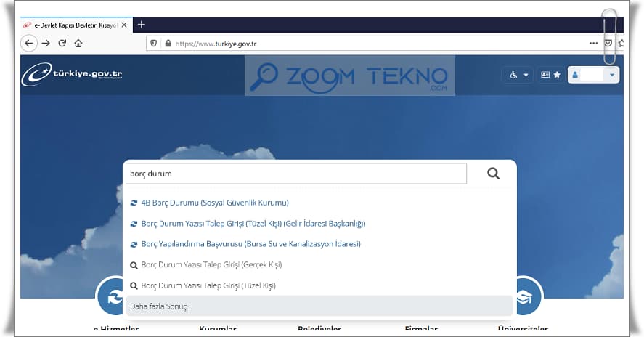
Task: Click the browser Back arrow
Action: coord(29,43)
